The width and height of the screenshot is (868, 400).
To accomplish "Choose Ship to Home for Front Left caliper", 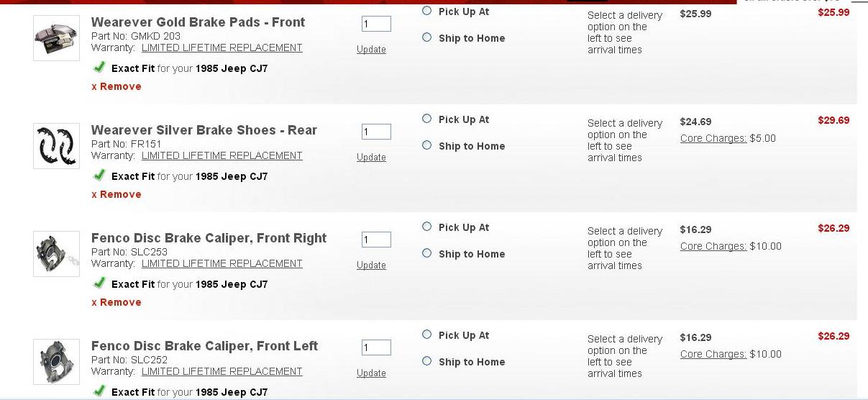I will (427, 361).
